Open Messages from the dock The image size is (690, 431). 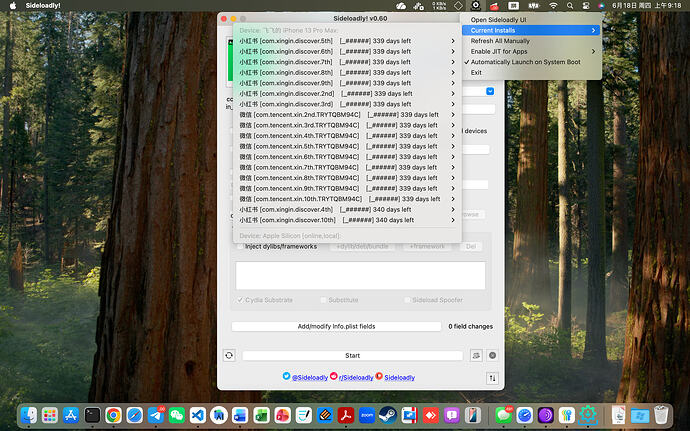(x=503, y=415)
